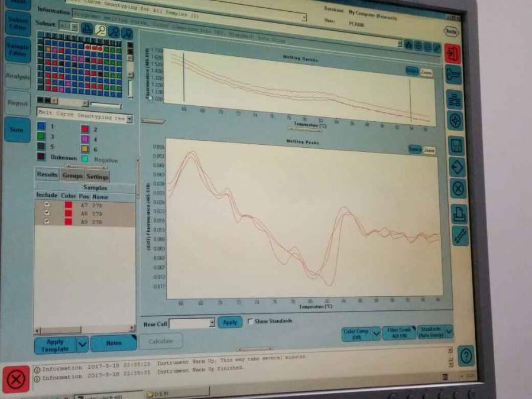The height and width of the screenshot is (399, 532).
Task: Click the Color Comp (Off) button
Action: coord(357,334)
